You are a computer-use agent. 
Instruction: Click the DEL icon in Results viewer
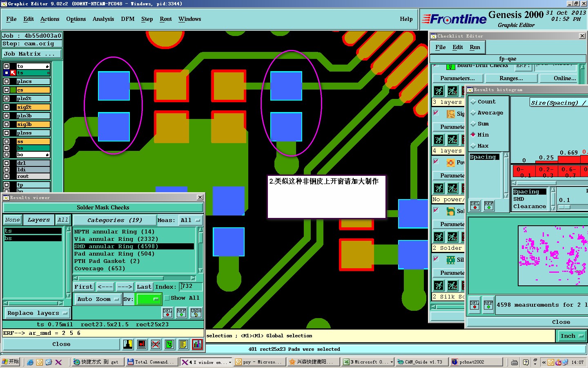pyautogui.click(x=167, y=313)
